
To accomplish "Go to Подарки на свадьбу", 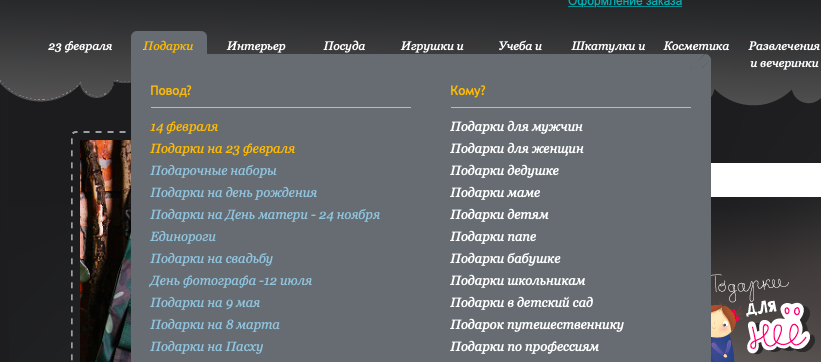I will coord(212,259).
